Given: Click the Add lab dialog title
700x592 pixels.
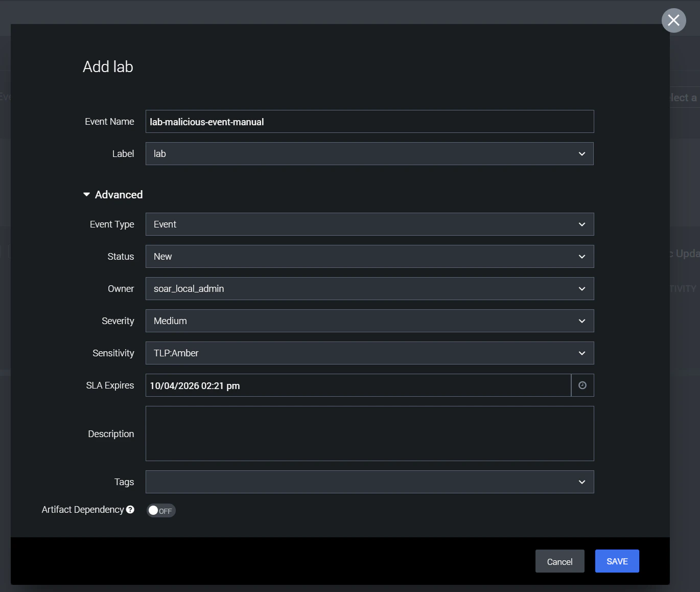Looking at the screenshot, I should click(108, 67).
